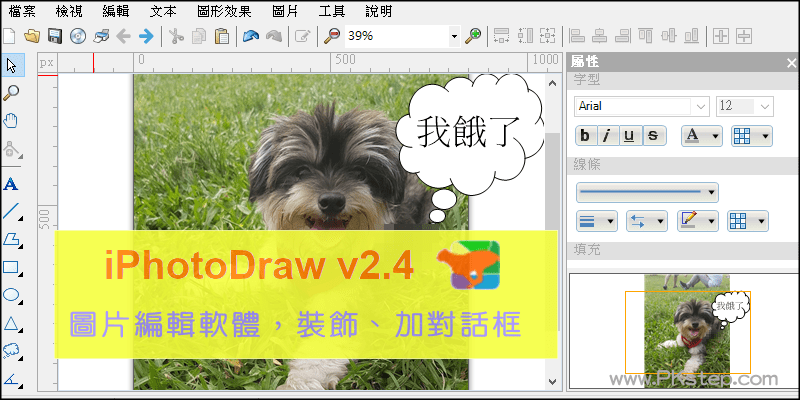800x400 pixels.
Task: Open the font size 12 dropdown
Action: 764,107
